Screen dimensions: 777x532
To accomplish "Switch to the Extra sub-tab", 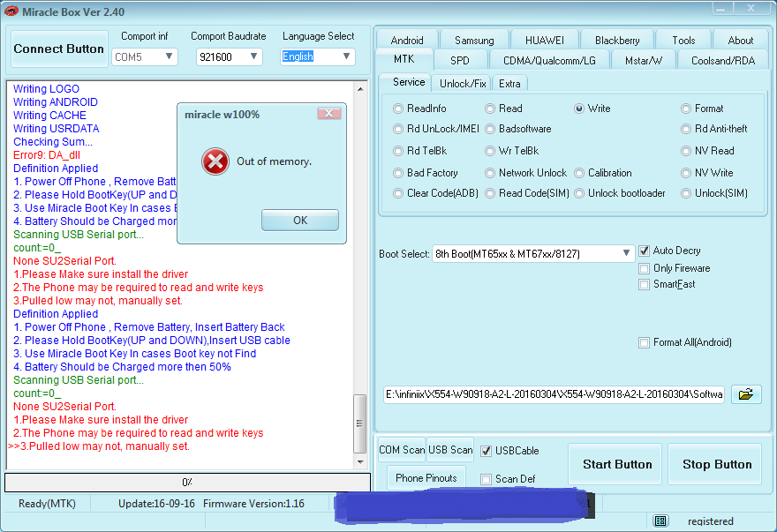I will click(509, 83).
